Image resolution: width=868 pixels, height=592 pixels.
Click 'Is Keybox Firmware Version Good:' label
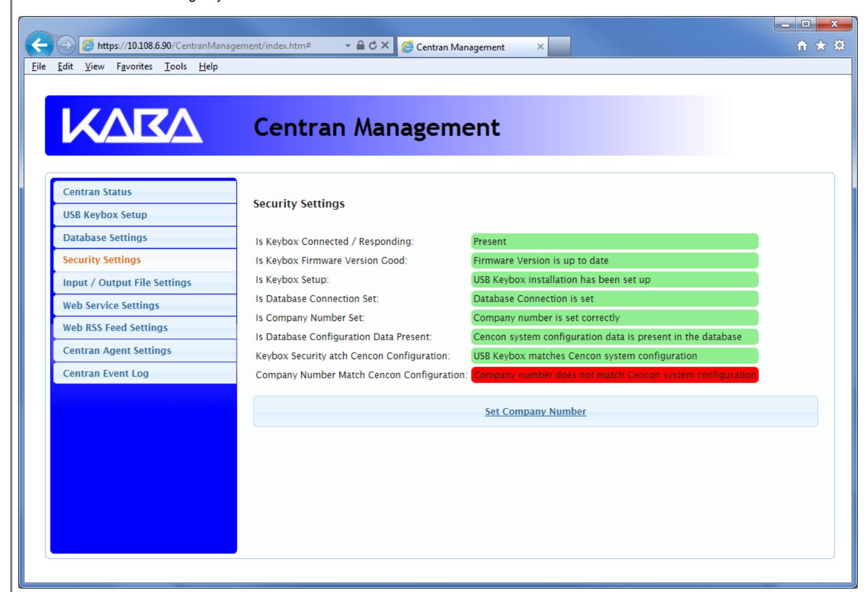[331, 261]
